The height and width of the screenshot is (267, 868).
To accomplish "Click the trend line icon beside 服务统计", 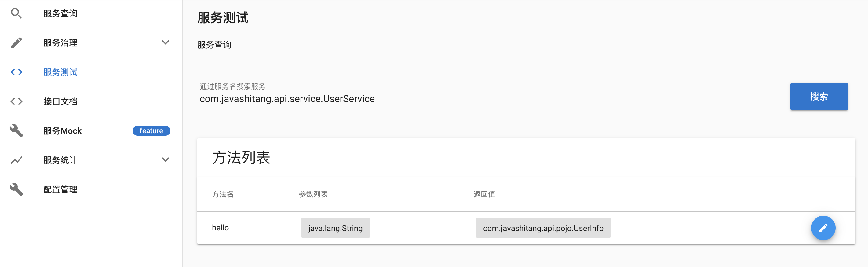I will [x=16, y=160].
